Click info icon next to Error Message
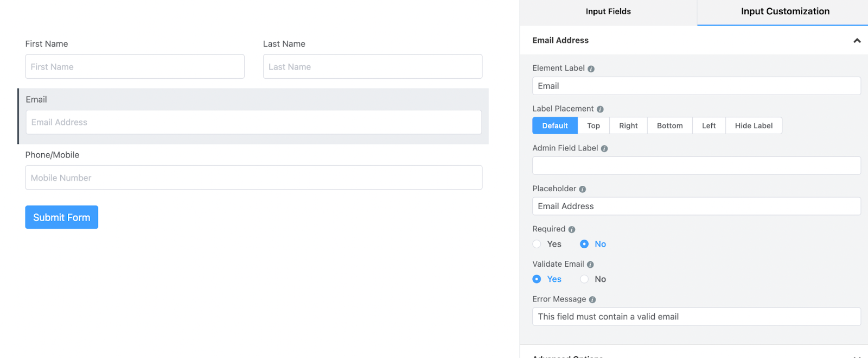The width and height of the screenshot is (868, 358). tap(592, 300)
